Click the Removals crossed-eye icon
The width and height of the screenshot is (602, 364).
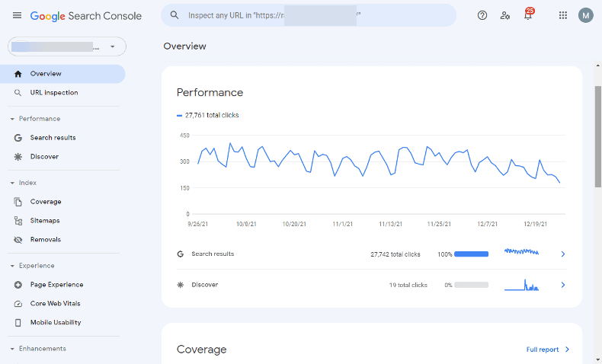pyautogui.click(x=18, y=240)
